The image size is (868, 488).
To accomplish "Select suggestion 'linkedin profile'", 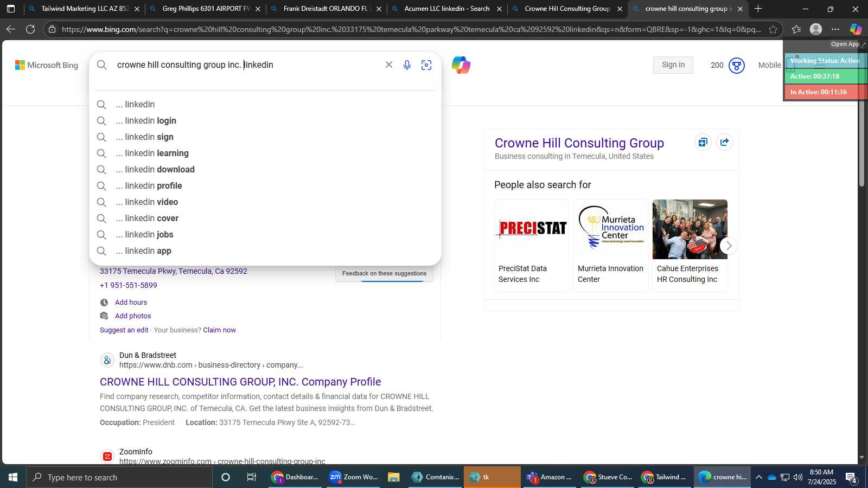I will point(265,185).
